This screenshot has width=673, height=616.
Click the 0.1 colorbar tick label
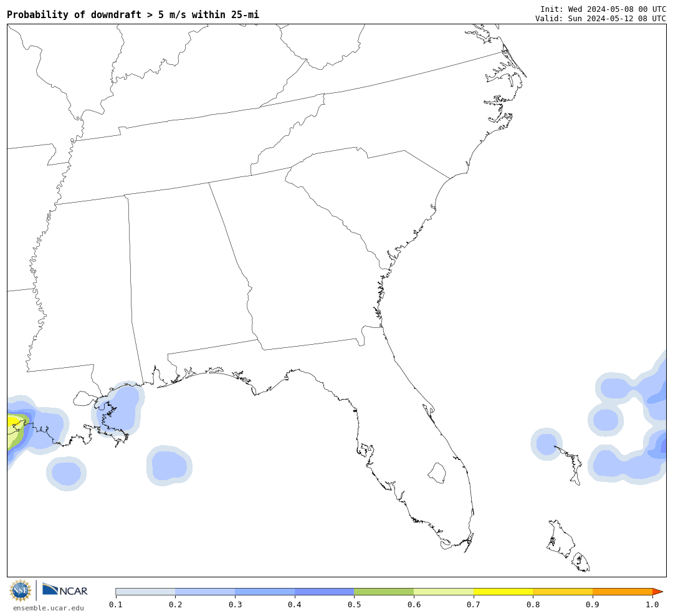pyautogui.click(x=116, y=605)
